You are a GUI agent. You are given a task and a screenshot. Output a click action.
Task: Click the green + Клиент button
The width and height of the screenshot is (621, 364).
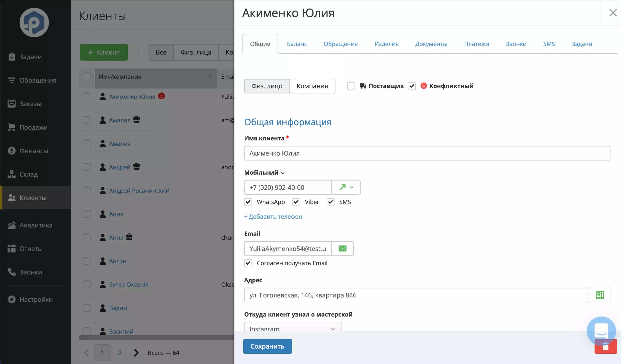pyautogui.click(x=104, y=52)
